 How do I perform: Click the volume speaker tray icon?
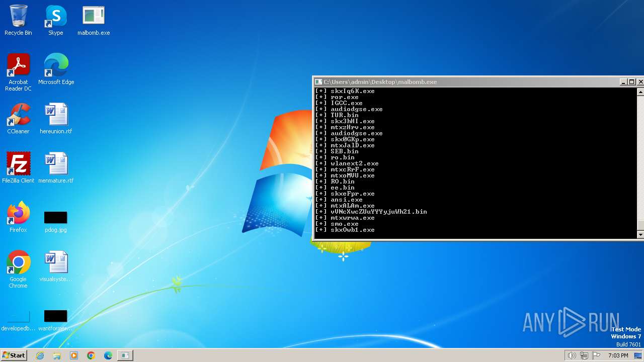(x=572, y=355)
